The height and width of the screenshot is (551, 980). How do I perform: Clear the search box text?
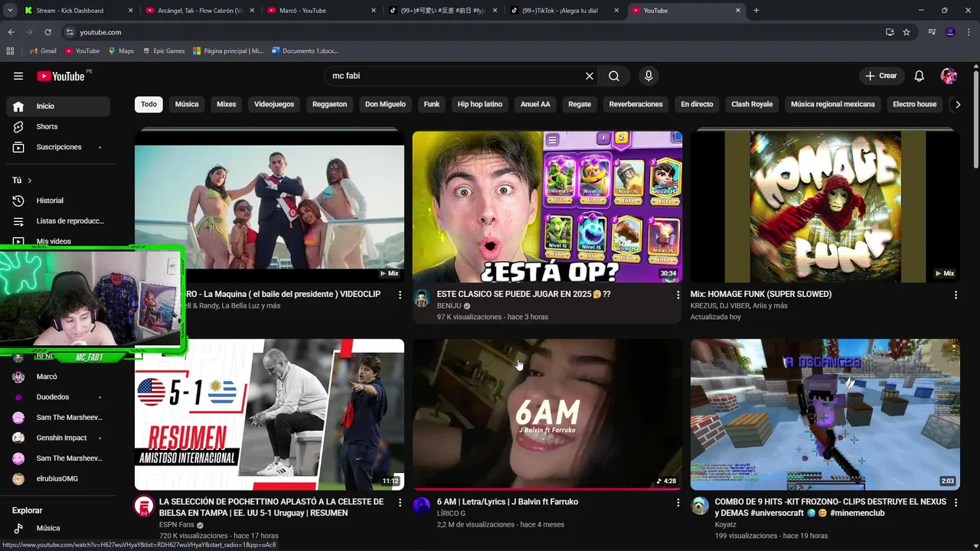(590, 76)
